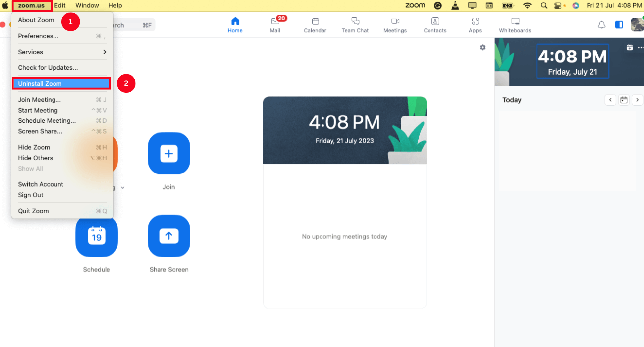
Task: Click the display mirroring menu bar icon
Action: [x=472, y=6]
